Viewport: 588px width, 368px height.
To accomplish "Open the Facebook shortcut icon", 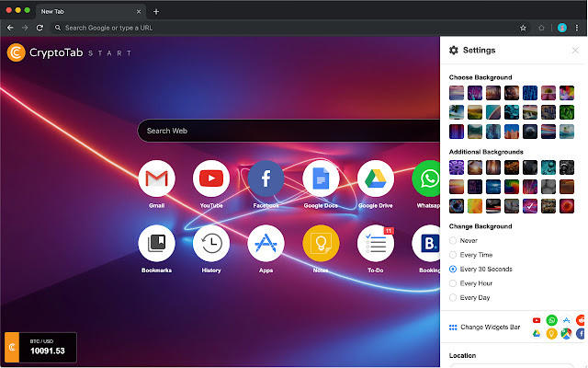I will pyautogui.click(x=266, y=178).
